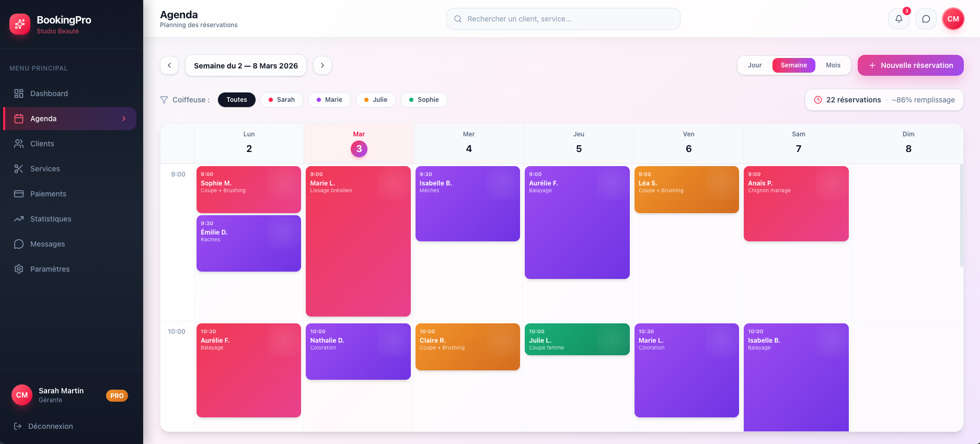Go to next week with right chevron
The image size is (980, 444).
click(322, 65)
